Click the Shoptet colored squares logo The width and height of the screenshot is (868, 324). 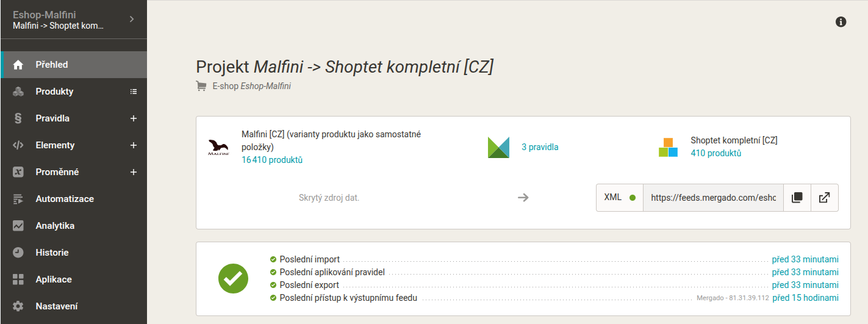(668, 147)
